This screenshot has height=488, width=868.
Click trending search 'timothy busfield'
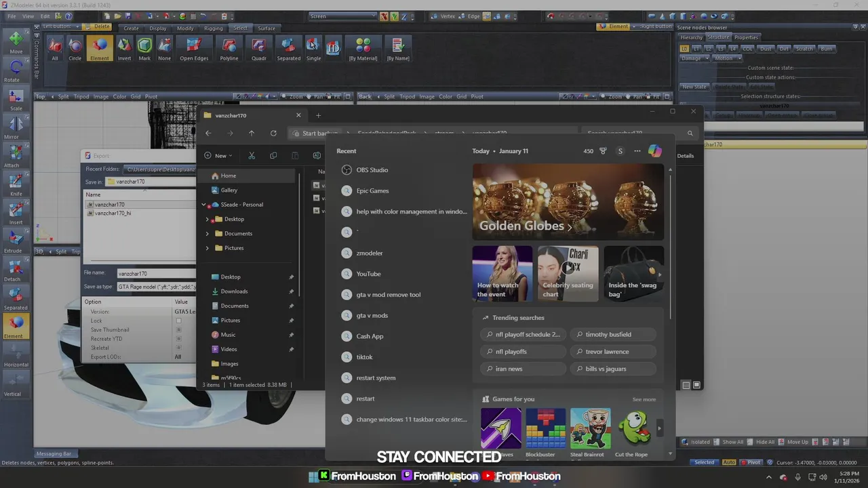[612, 334]
